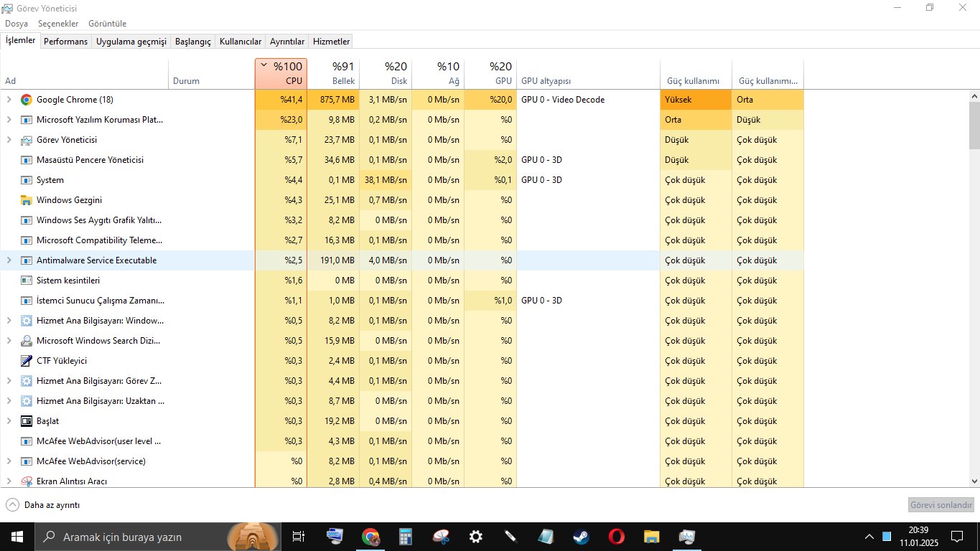Click the '875,7 MB' memory value
Screen dimensions: 980x551
point(337,100)
